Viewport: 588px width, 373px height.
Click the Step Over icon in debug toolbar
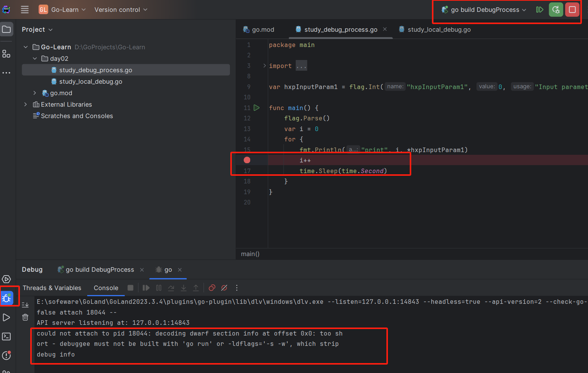point(171,288)
